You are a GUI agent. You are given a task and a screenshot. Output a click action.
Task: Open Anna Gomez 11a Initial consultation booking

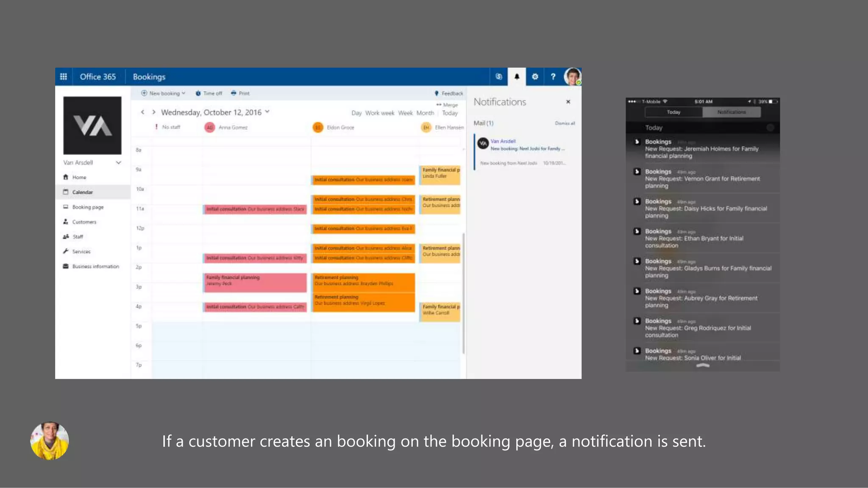tap(255, 209)
